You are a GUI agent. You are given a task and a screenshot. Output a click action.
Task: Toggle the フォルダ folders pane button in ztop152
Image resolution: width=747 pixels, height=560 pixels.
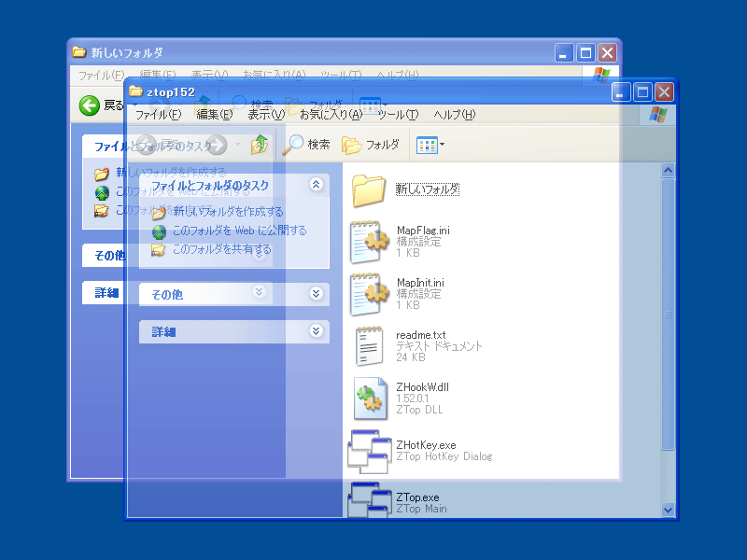[371, 145]
